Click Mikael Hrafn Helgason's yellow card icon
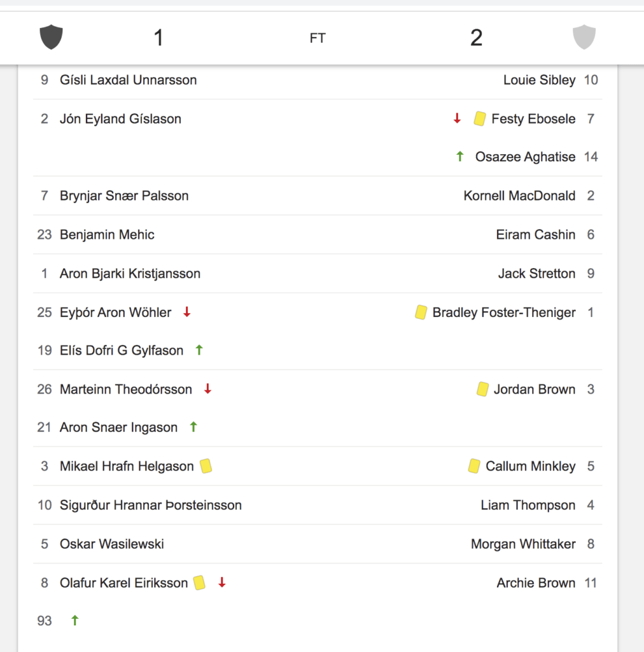Image resolution: width=644 pixels, height=652 pixels. click(x=206, y=465)
